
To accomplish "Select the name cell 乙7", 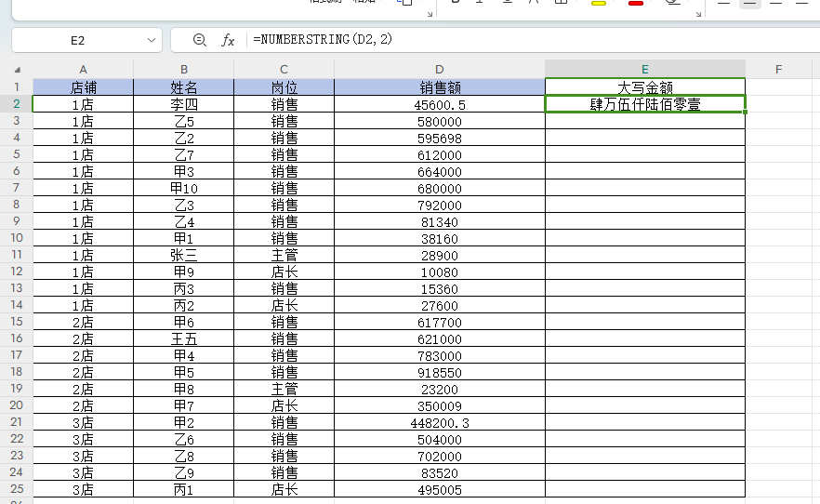I will (183, 154).
